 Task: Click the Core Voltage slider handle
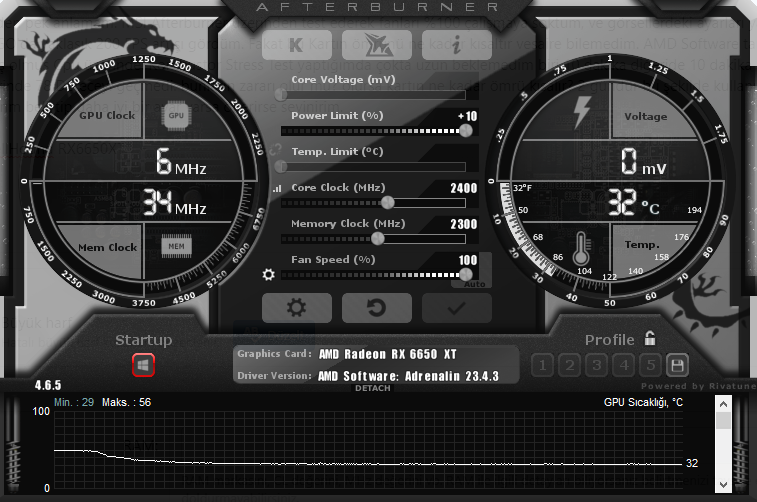pos(281,95)
